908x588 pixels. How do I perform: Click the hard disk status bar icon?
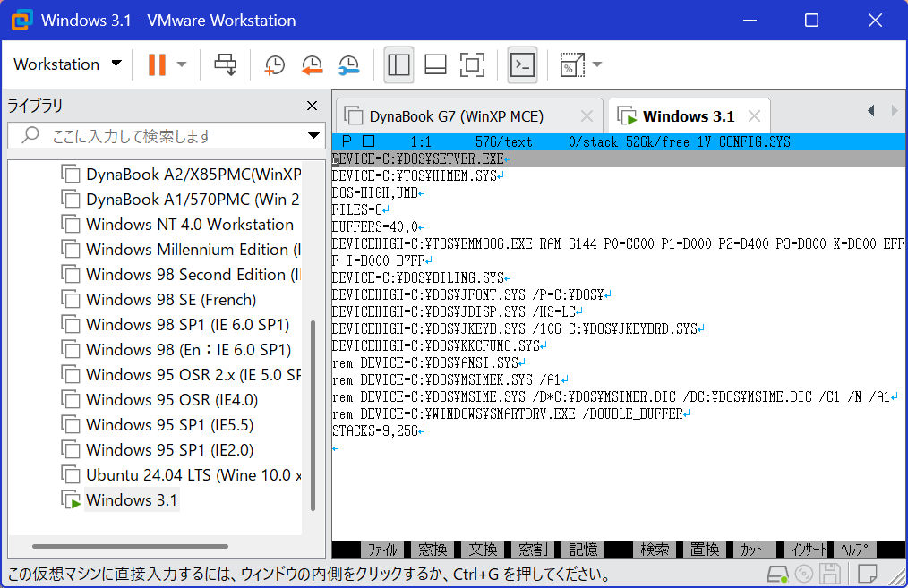tap(778, 574)
